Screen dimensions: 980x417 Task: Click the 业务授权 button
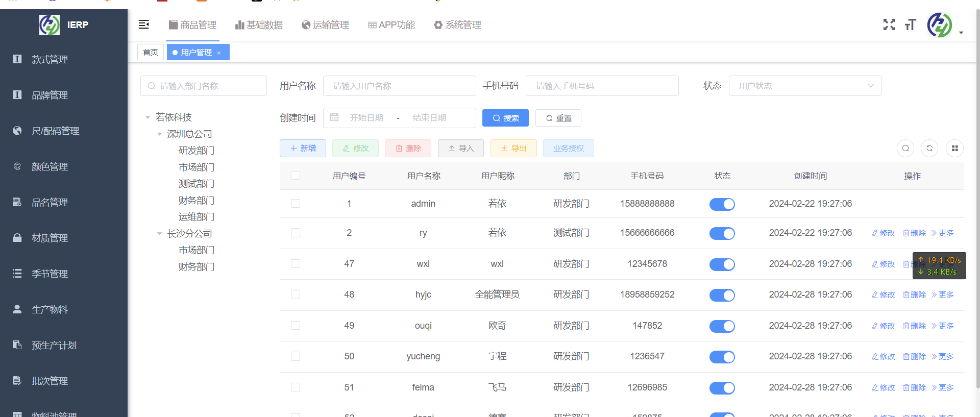click(569, 148)
